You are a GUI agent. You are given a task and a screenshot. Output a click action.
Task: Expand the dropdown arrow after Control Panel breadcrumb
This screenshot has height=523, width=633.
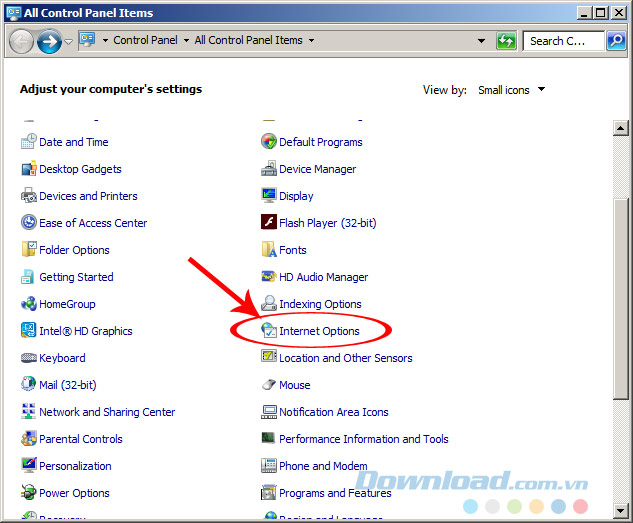186,40
